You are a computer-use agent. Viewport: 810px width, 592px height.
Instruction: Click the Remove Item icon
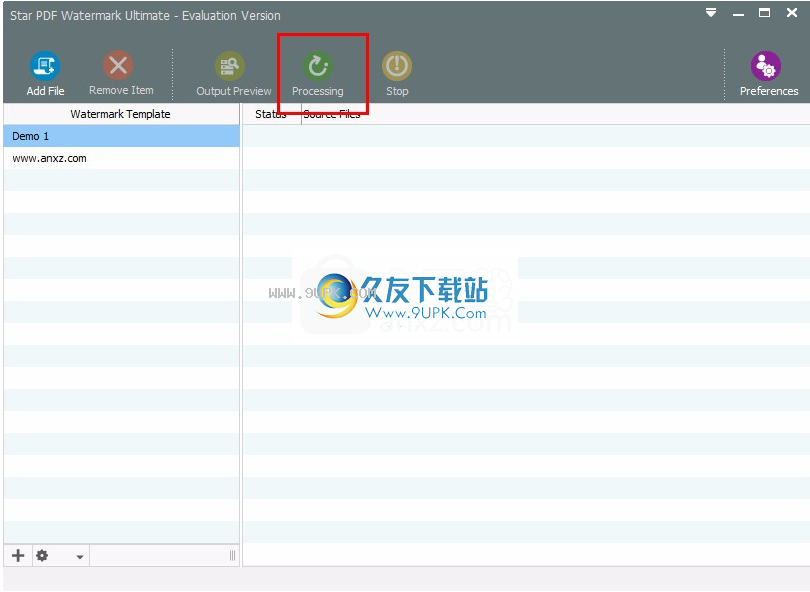tap(118, 65)
